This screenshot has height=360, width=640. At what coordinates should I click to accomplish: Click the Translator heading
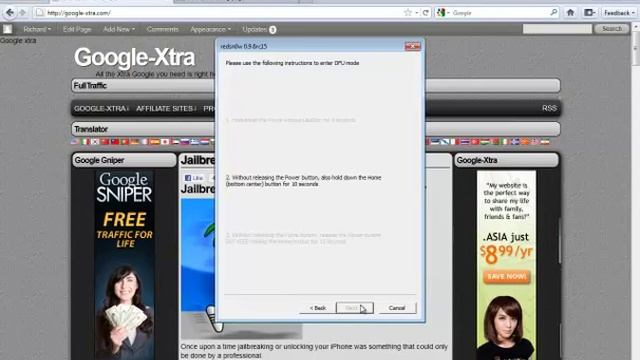pos(91,129)
